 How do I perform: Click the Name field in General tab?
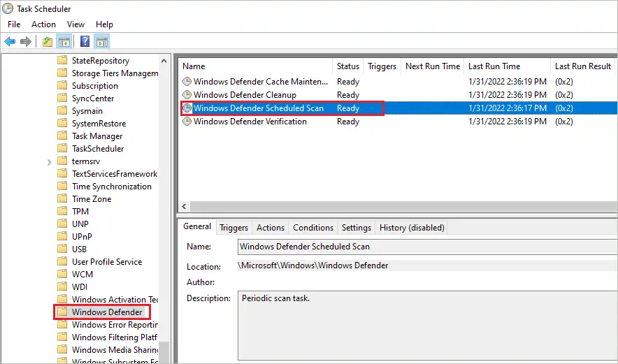pyautogui.click(x=427, y=247)
